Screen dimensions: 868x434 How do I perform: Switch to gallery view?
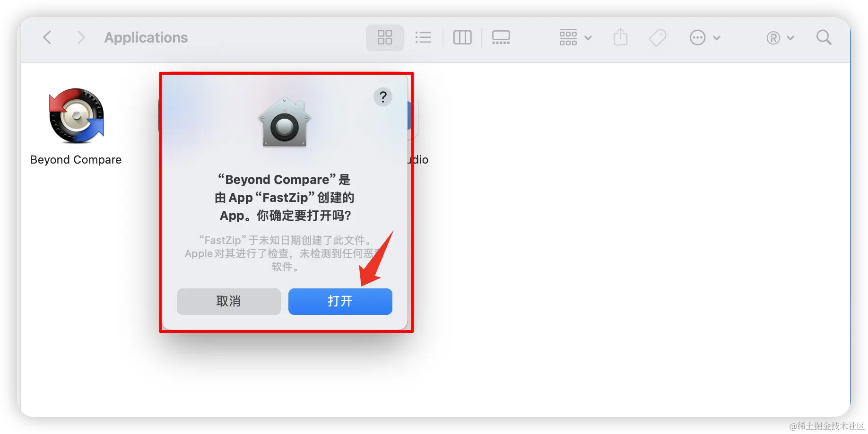pyautogui.click(x=501, y=37)
